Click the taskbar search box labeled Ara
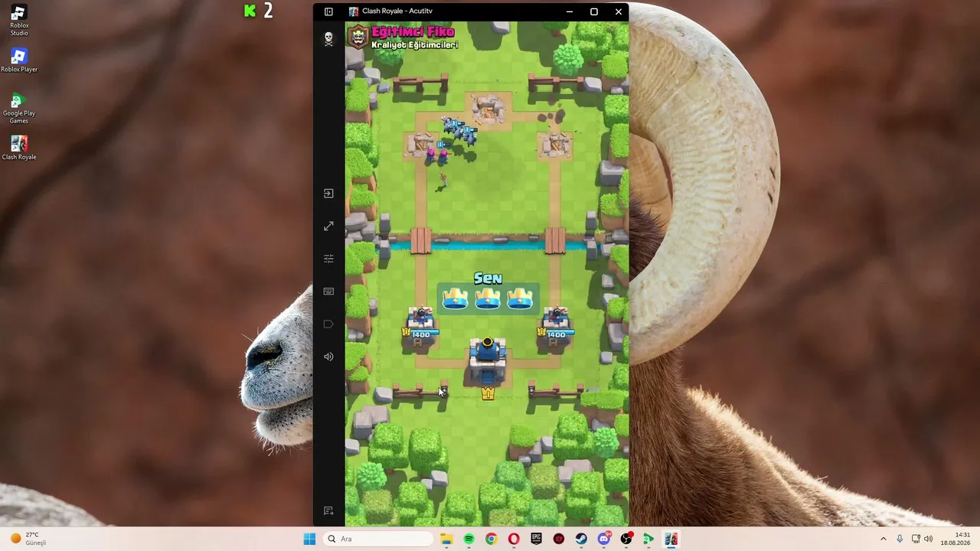The image size is (980, 551). (378, 539)
